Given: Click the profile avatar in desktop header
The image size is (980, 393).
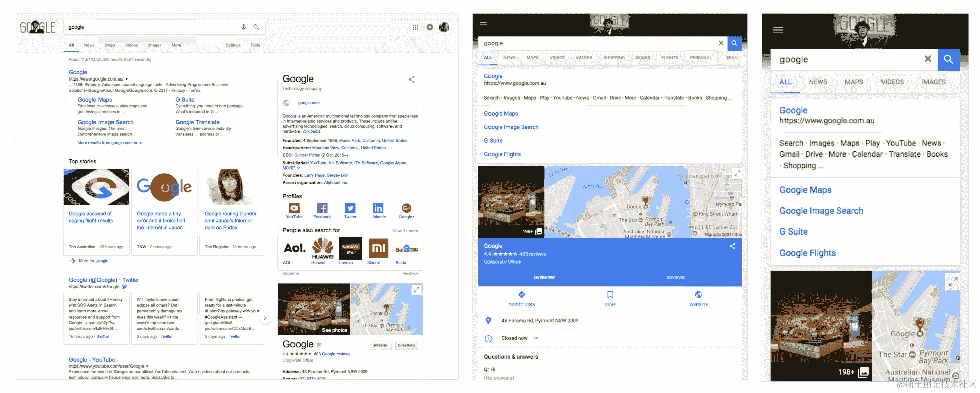Looking at the screenshot, I should pyautogui.click(x=444, y=27).
